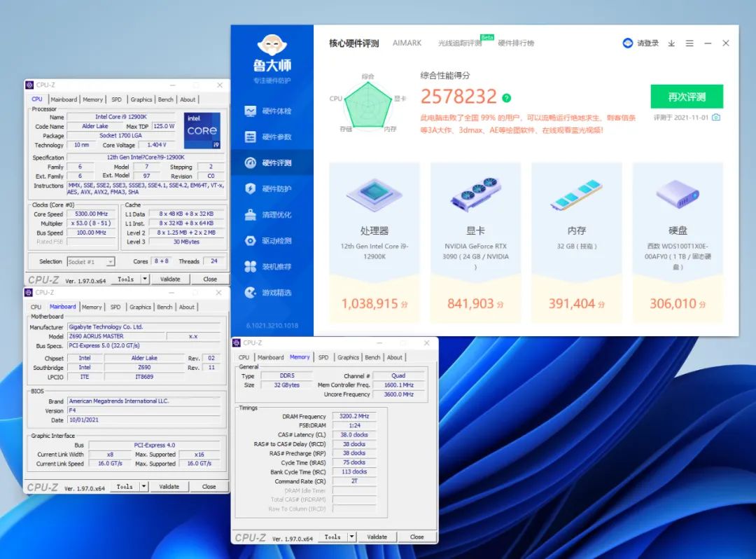Open About tab in the CPU-Z Memory window
The height and width of the screenshot is (559, 756).
(394, 357)
